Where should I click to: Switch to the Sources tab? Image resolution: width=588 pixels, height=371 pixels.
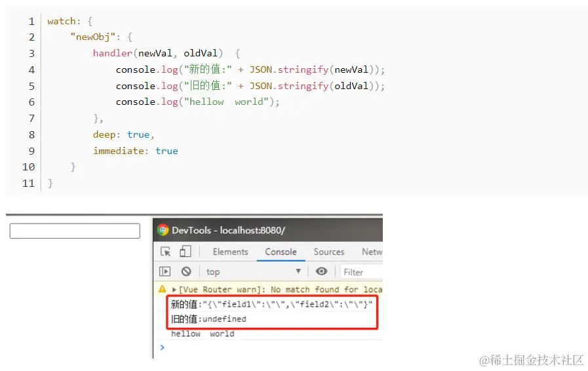[329, 252]
